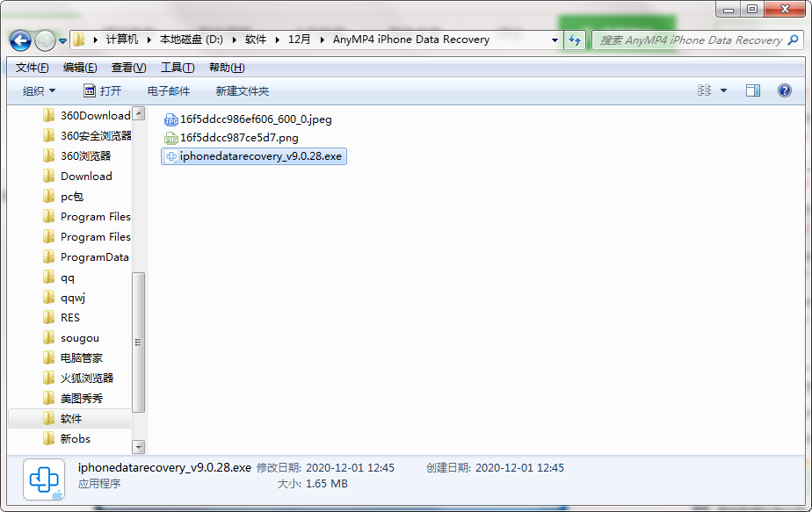Click the change view icon
Image resolution: width=812 pixels, height=512 pixels.
pos(704,90)
